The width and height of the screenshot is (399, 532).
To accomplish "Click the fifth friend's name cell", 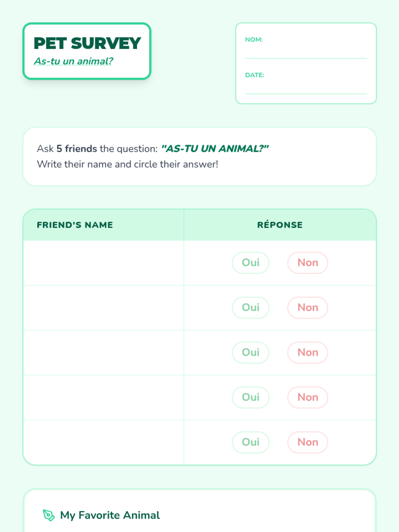I will click(x=103, y=442).
